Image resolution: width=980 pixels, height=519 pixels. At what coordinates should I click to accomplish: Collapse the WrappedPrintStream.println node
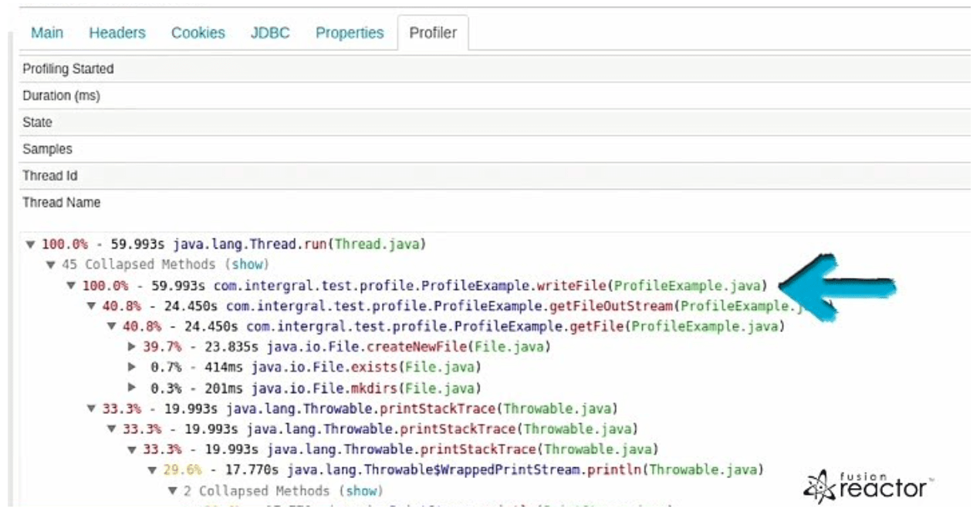tap(153, 470)
